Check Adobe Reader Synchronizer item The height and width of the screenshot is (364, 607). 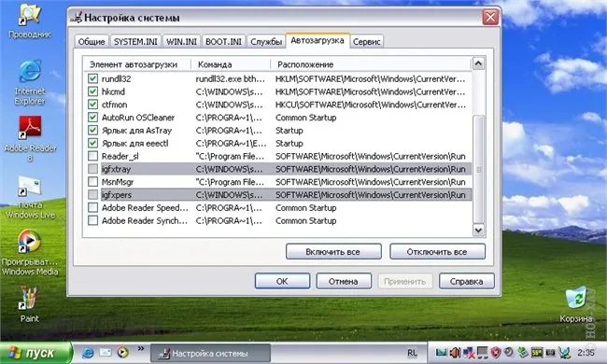[x=92, y=220]
